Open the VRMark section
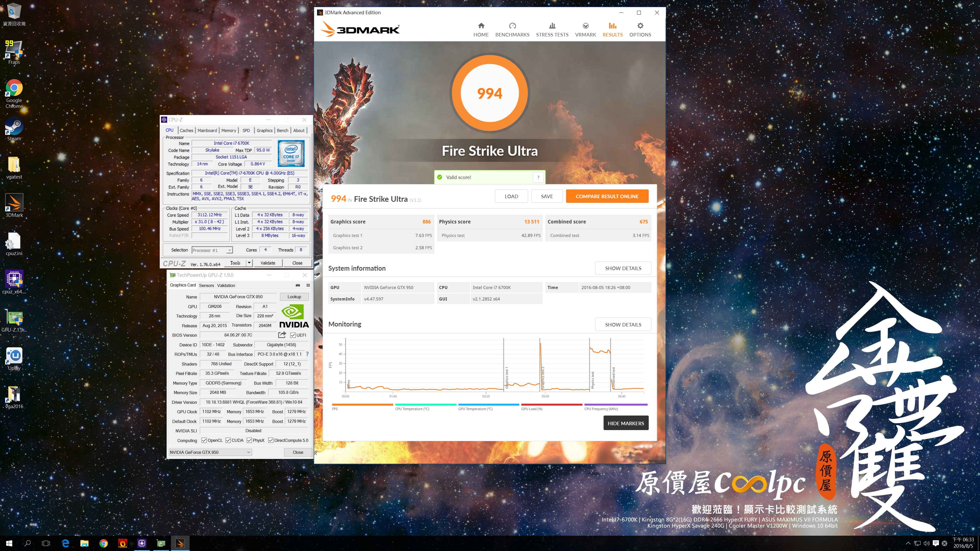Image resolution: width=980 pixels, height=551 pixels. pyautogui.click(x=585, y=30)
